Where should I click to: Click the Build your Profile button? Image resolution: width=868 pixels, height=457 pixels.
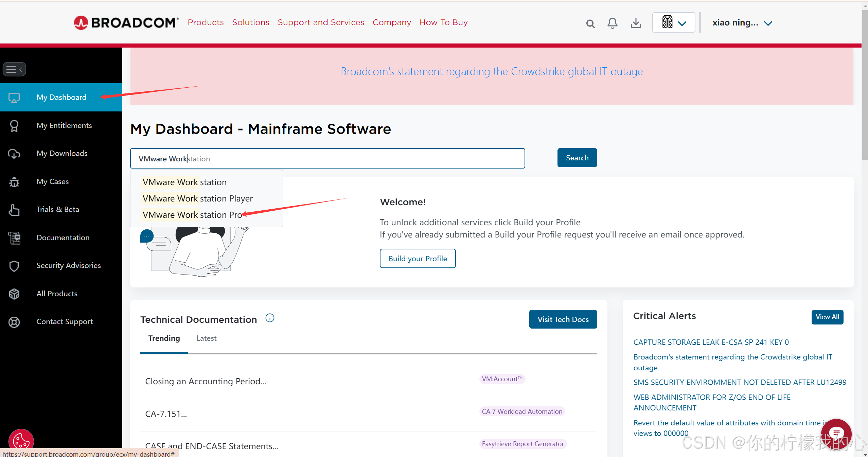coord(418,258)
